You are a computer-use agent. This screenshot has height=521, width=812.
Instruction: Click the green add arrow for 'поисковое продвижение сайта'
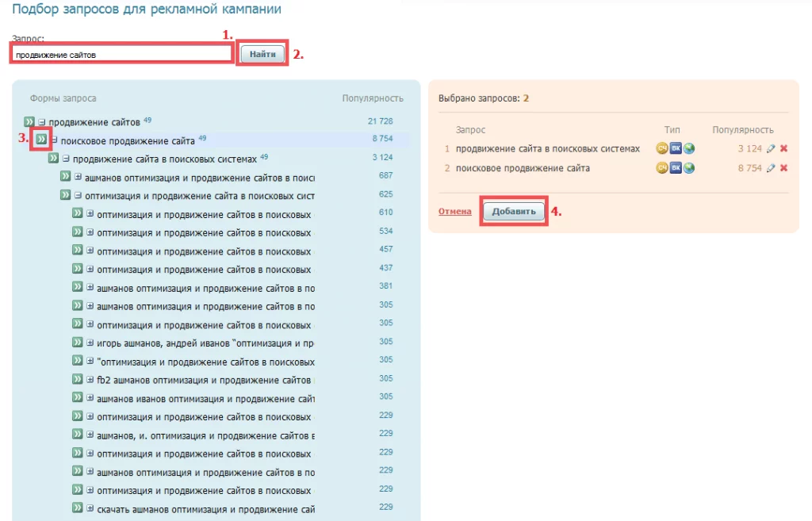(41, 140)
